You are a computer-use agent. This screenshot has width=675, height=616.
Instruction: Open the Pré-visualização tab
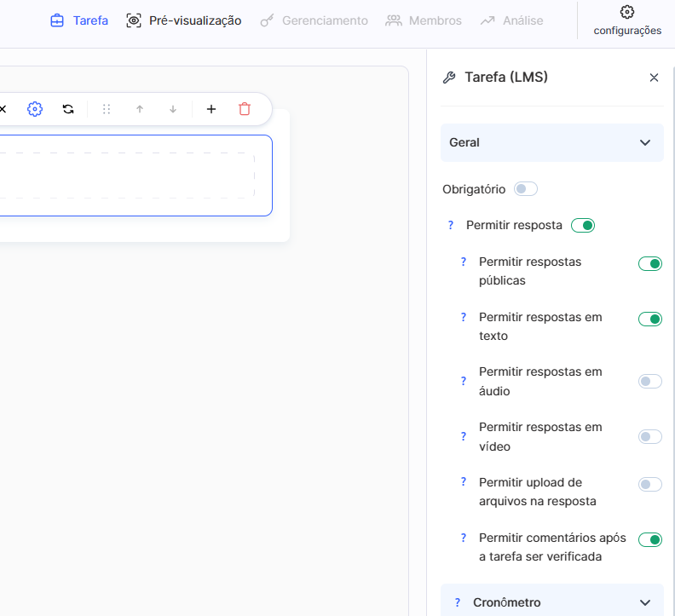pos(184,20)
